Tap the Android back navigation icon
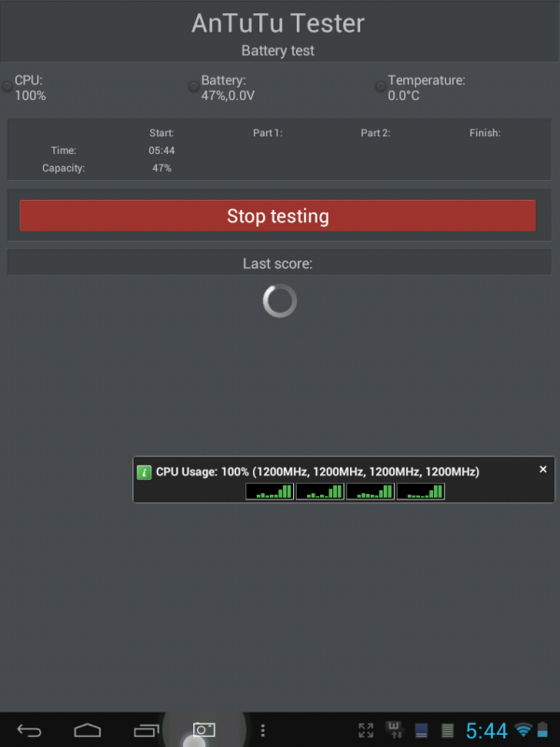560x747 pixels. 29,730
